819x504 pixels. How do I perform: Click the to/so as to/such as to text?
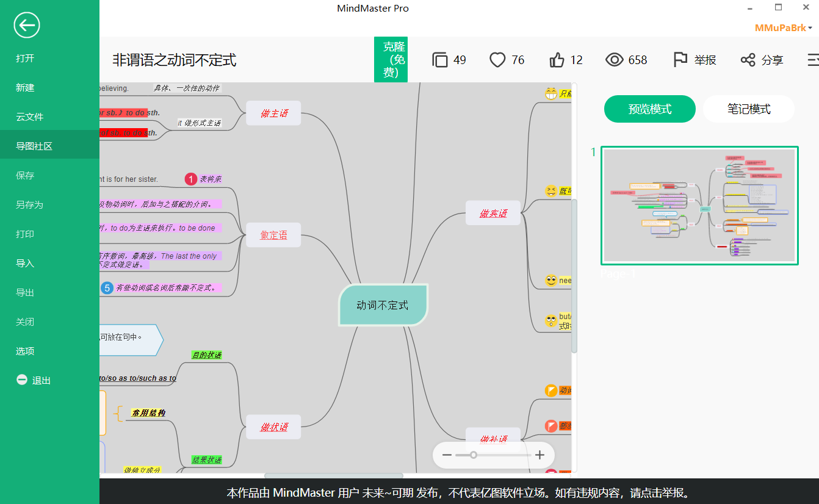138,378
